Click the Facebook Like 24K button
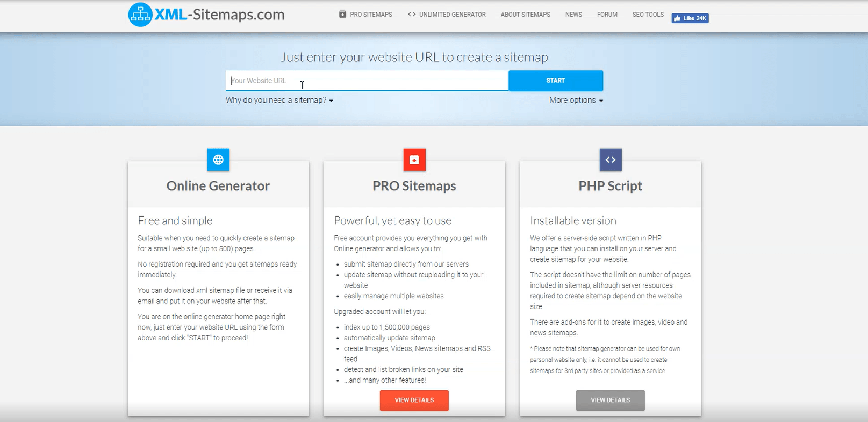Image resolution: width=868 pixels, height=422 pixels. point(690,18)
